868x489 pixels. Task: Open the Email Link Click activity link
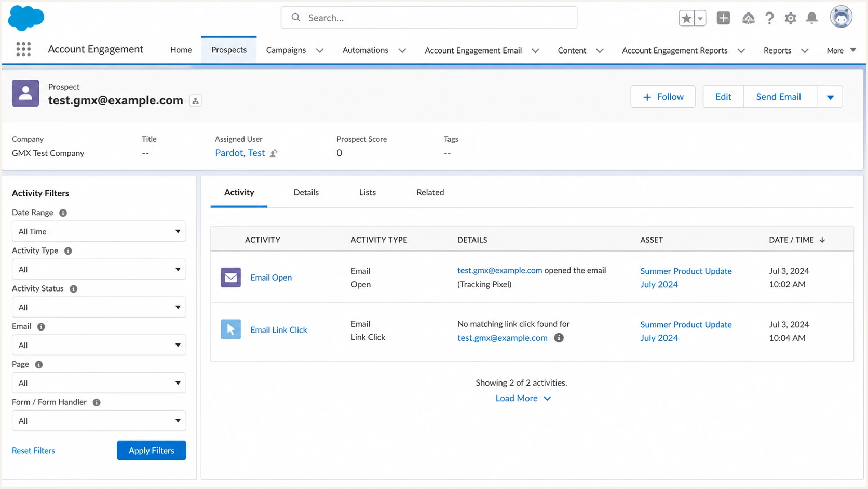point(278,330)
